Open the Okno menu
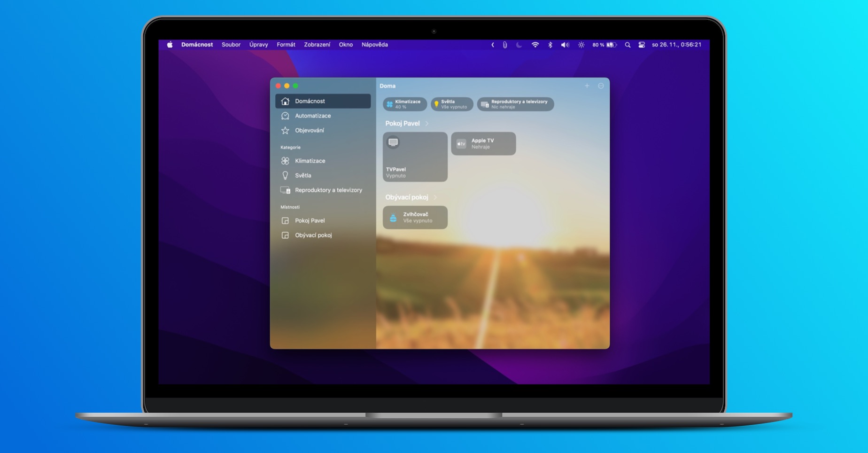Image resolution: width=868 pixels, height=453 pixels. 346,45
